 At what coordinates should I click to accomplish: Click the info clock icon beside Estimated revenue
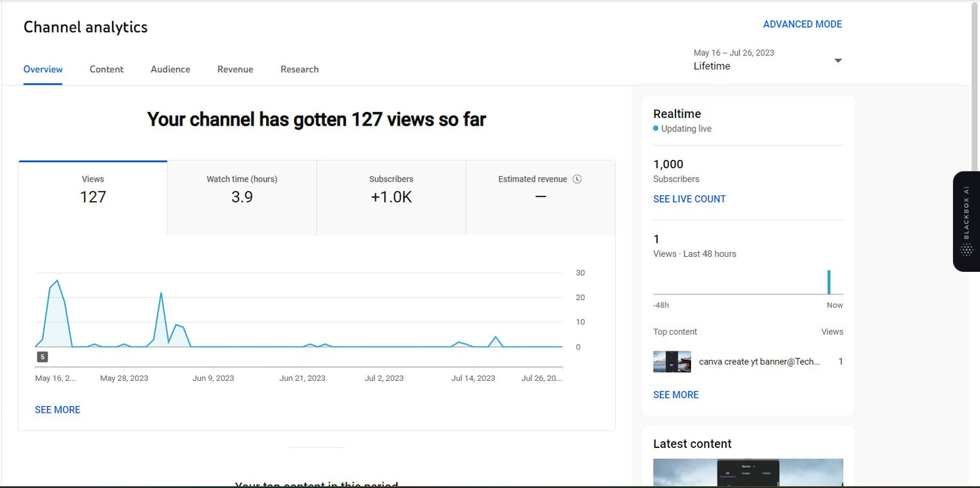577,178
